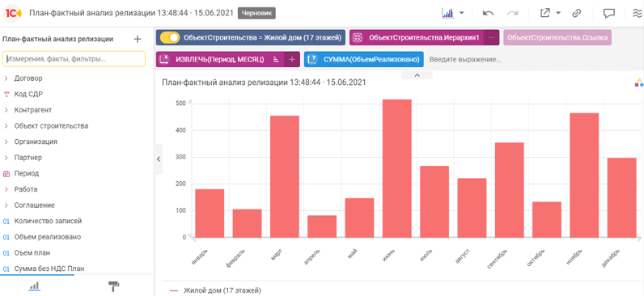Click the chart title text

pyautogui.click(x=264, y=82)
